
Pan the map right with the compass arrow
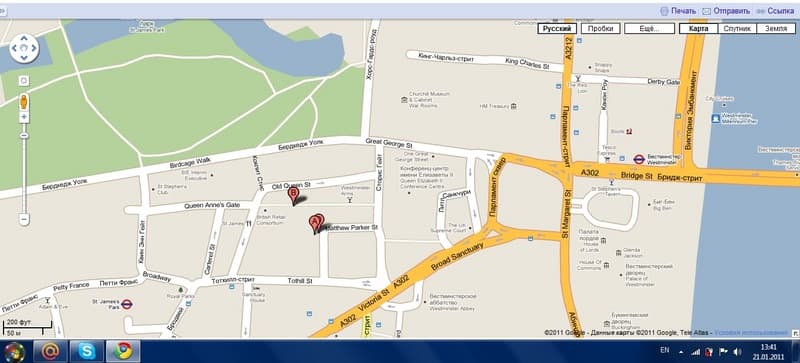pyautogui.click(x=33, y=49)
